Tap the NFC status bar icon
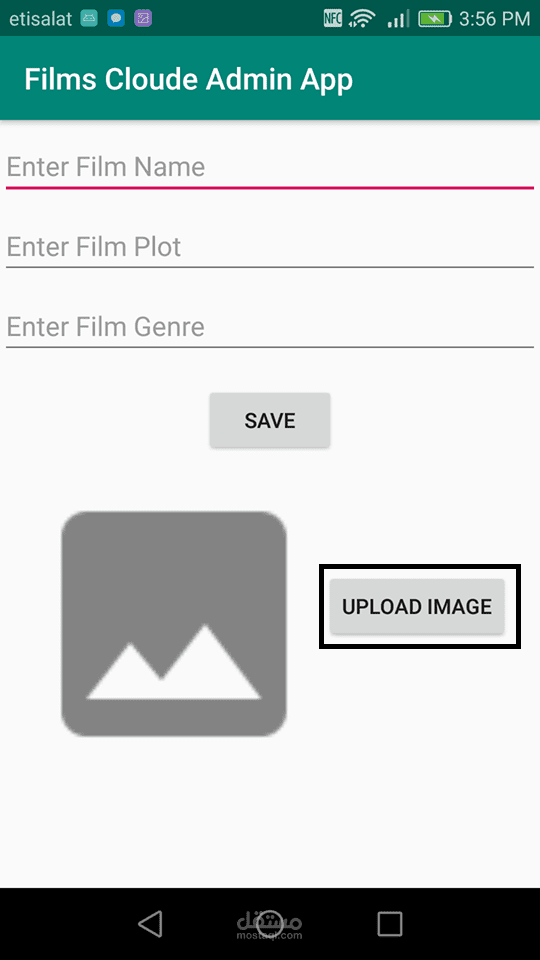Image resolution: width=540 pixels, height=960 pixels. 332,18
